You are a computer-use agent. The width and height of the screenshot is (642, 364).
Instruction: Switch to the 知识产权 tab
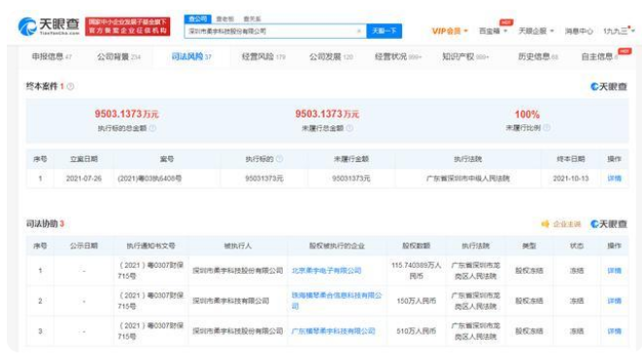pyautogui.click(x=465, y=57)
